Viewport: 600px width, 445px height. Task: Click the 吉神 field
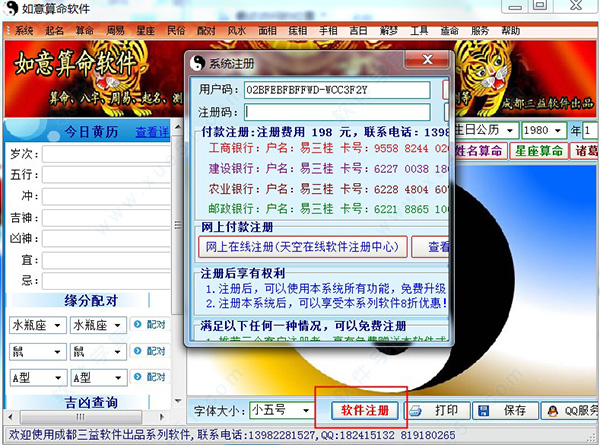point(106,218)
